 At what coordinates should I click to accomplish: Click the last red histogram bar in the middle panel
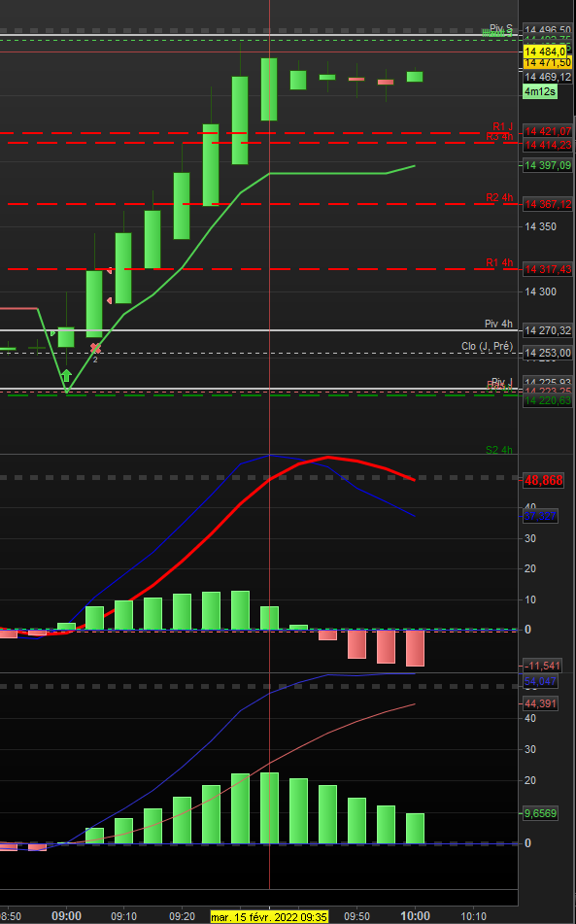click(415, 648)
